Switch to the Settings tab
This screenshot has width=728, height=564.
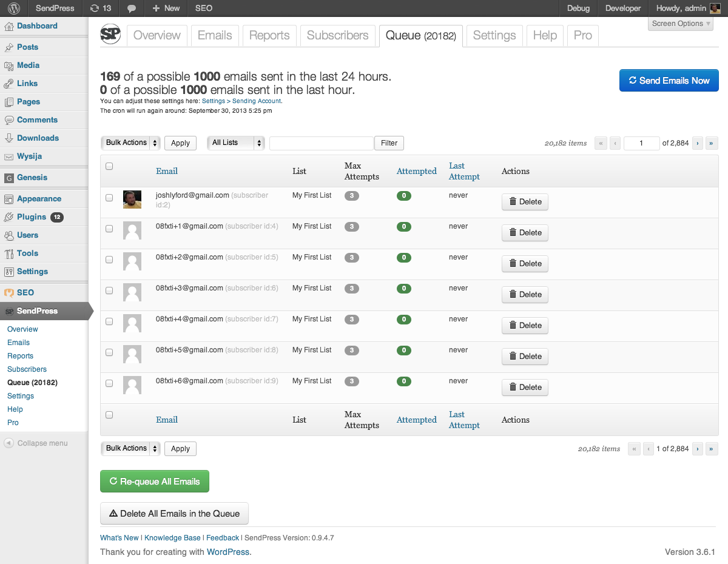tap(494, 35)
